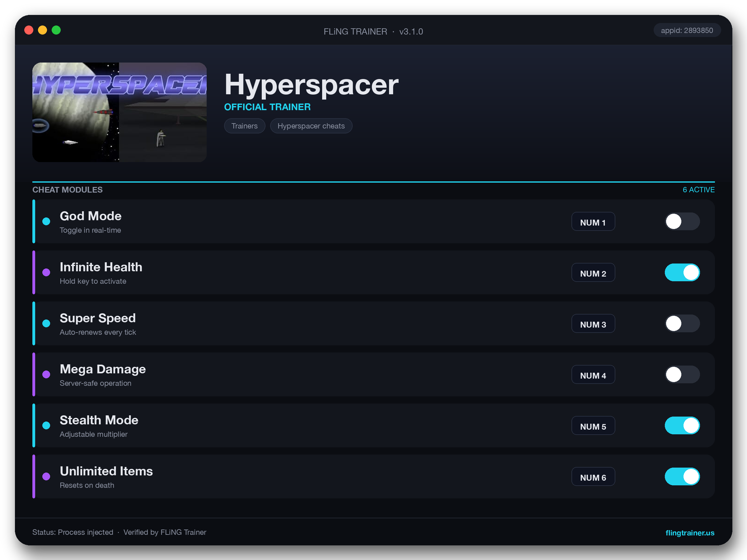Click the appid 2893850 badge

(x=687, y=30)
